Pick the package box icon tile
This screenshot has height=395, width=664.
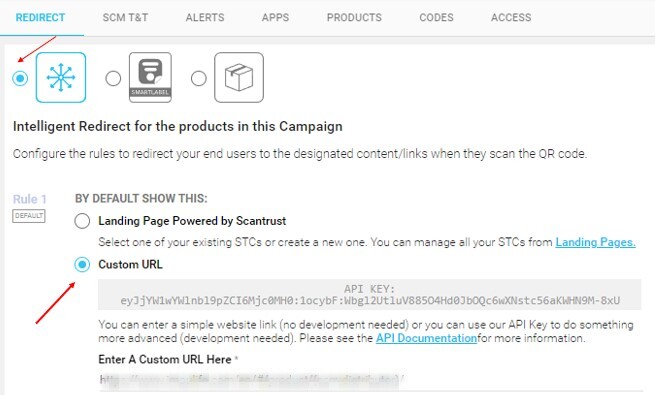click(239, 77)
